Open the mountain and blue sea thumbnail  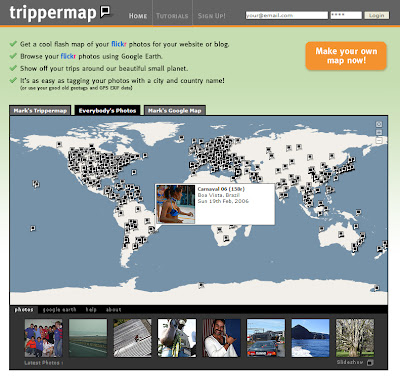[x=310, y=338]
